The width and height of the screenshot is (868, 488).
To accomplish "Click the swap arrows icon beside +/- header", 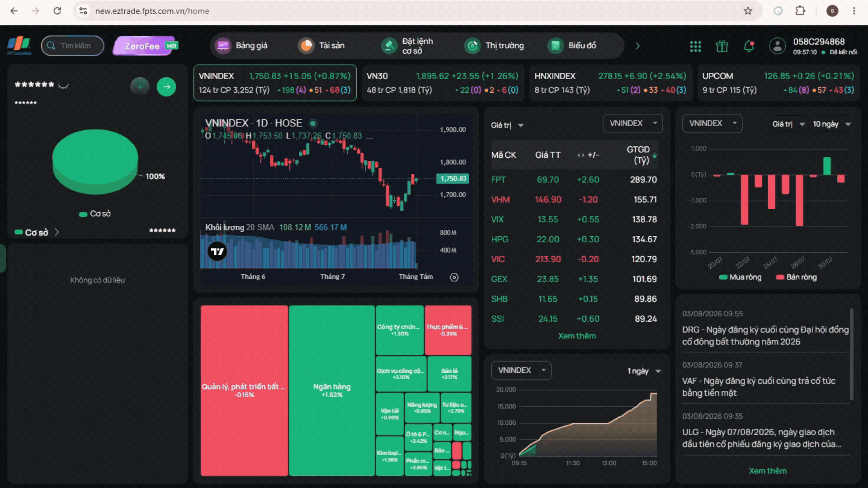I will coord(581,155).
